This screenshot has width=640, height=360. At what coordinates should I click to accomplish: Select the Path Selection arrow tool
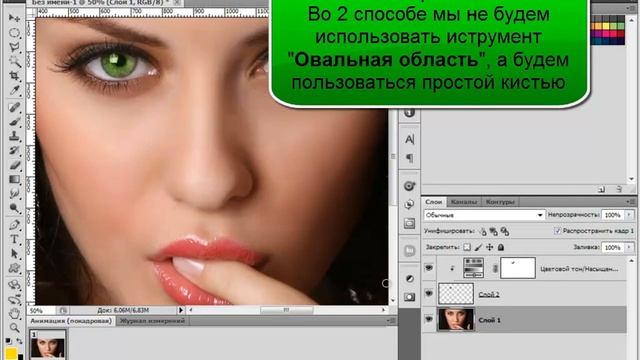(15, 254)
